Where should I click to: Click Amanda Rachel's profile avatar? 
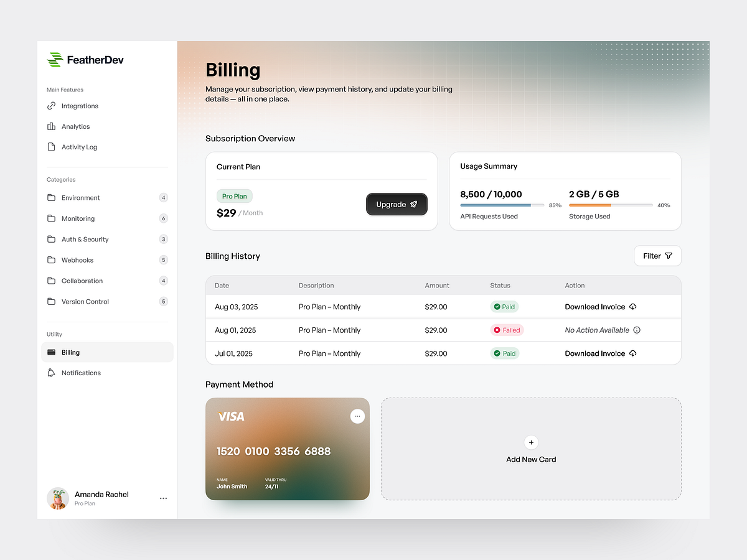pyautogui.click(x=58, y=498)
